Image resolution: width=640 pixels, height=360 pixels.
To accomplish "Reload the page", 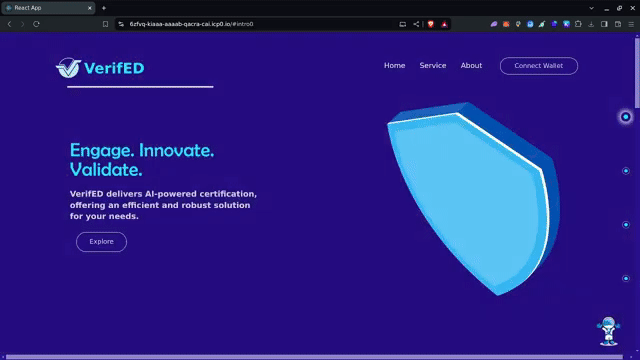I will click(36, 24).
